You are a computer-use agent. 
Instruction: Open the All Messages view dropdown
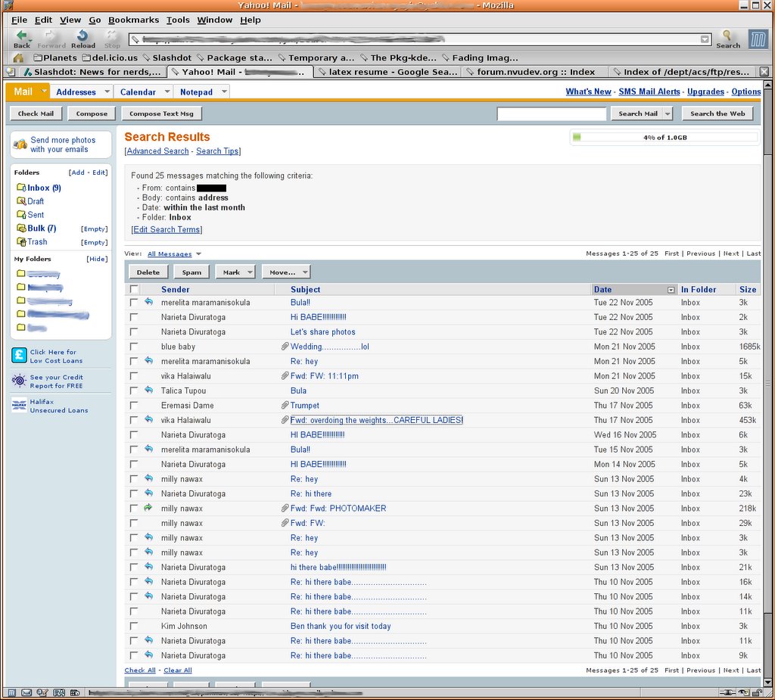click(174, 254)
